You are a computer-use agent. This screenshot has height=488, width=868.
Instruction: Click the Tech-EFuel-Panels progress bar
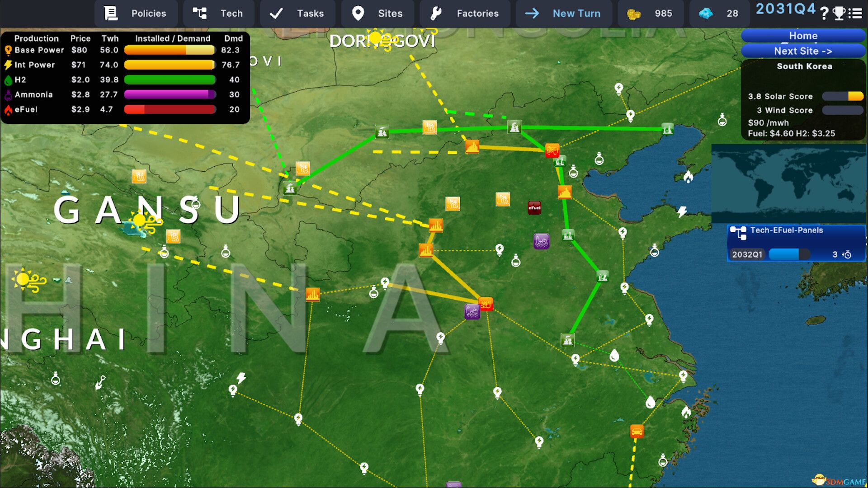[789, 254]
